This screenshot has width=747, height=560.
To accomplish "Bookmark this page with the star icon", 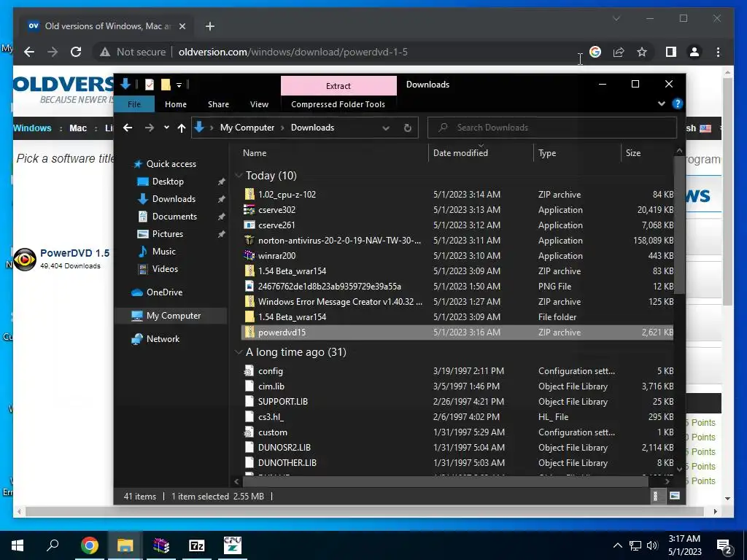I will [x=642, y=52].
